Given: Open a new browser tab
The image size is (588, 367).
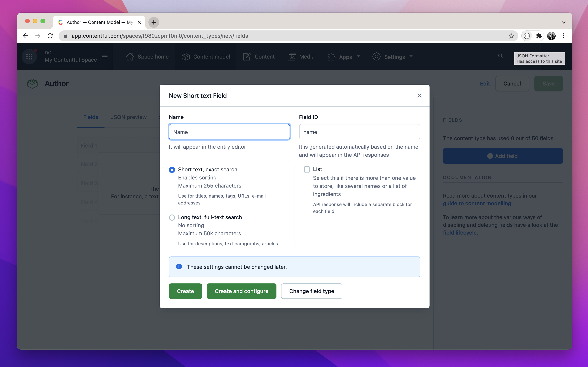Looking at the screenshot, I should pyautogui.click(x=154, y=22).
